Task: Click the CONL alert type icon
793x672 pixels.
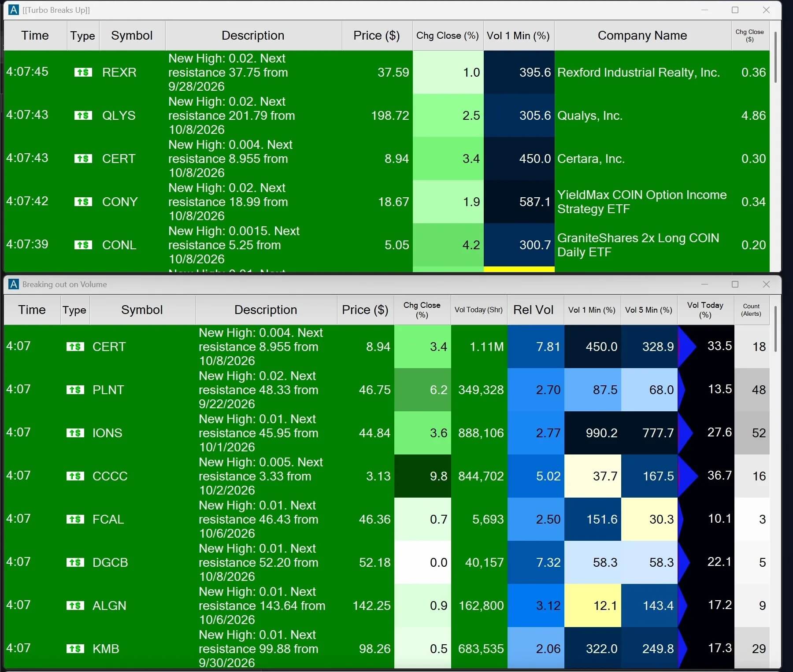Action: click(83, 245)
